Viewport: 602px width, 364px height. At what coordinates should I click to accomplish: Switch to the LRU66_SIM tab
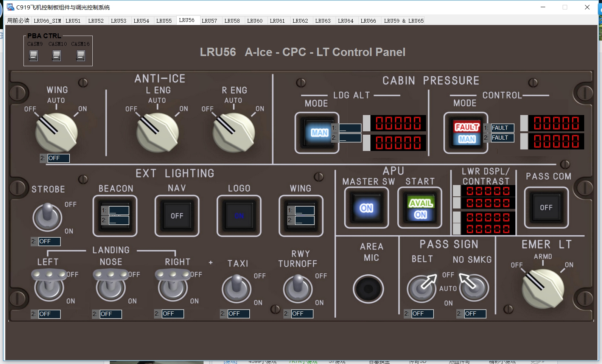click(x=47, y=21)
